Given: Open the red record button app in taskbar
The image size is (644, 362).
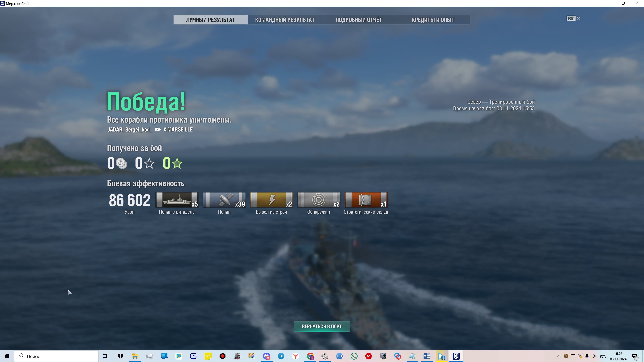Looking at the screenshot, I should [223, 356].
